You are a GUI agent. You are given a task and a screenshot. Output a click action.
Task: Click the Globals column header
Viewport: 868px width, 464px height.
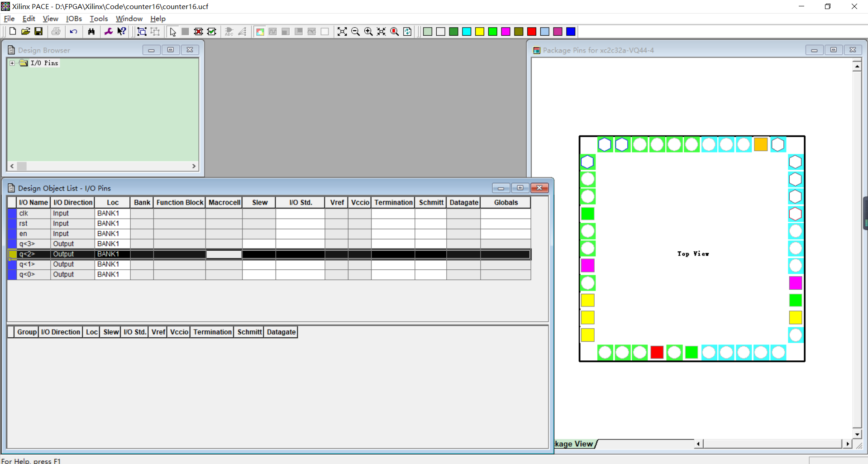click(506, 202)
